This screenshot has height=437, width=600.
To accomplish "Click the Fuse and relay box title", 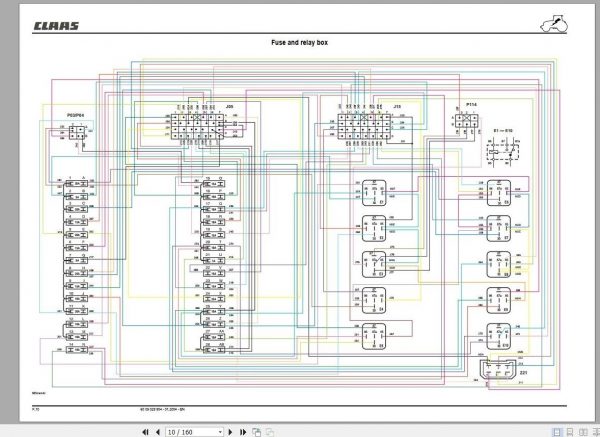I will point(299,42).
